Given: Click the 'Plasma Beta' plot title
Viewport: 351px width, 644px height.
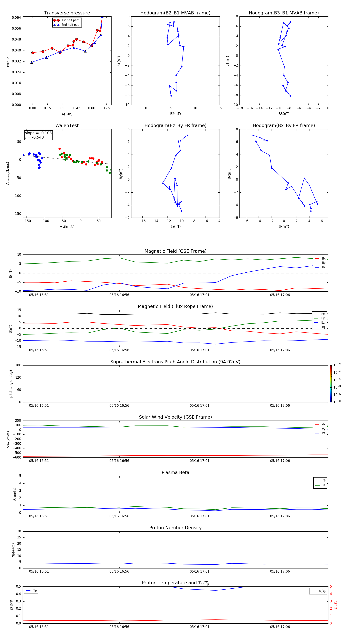Looking at the screenshot, I should (175, 473).
